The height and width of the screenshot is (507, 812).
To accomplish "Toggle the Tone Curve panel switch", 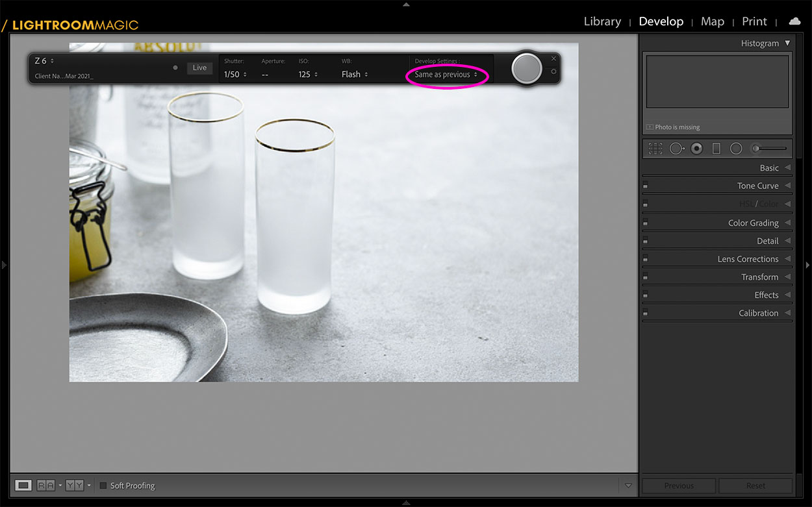I will point(645,186).
